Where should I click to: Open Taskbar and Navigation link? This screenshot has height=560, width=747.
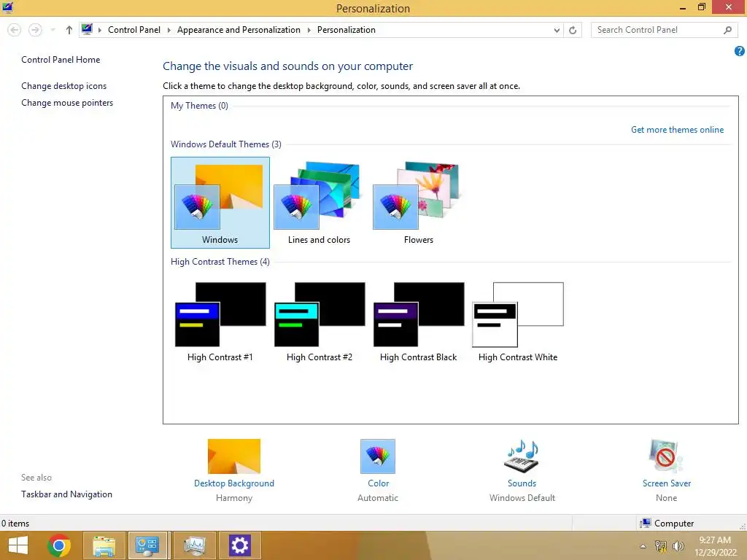point(66,494)
